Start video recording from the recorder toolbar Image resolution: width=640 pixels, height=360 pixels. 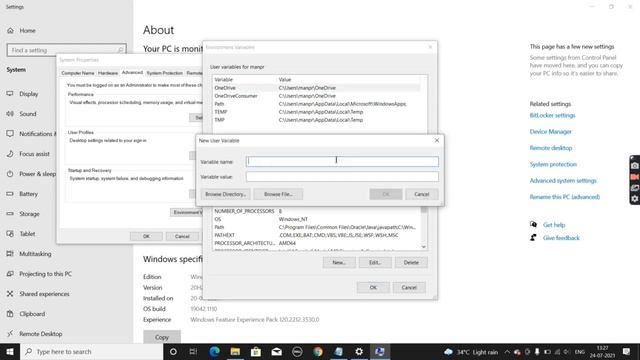coord(634,177)
